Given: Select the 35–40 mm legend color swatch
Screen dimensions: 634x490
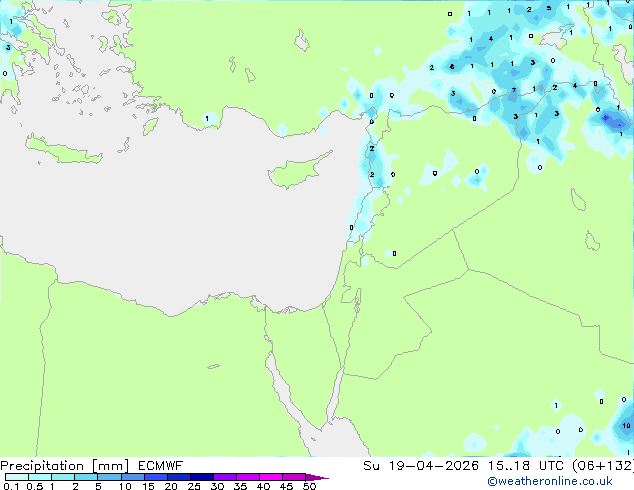Looking at the screenshot, I should 248,477.
